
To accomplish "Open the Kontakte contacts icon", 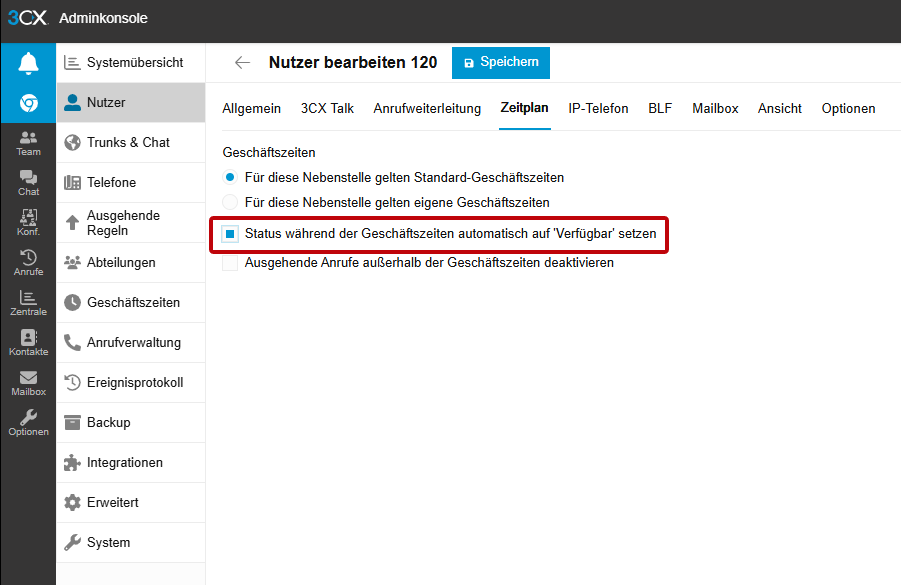I will 28,343.
